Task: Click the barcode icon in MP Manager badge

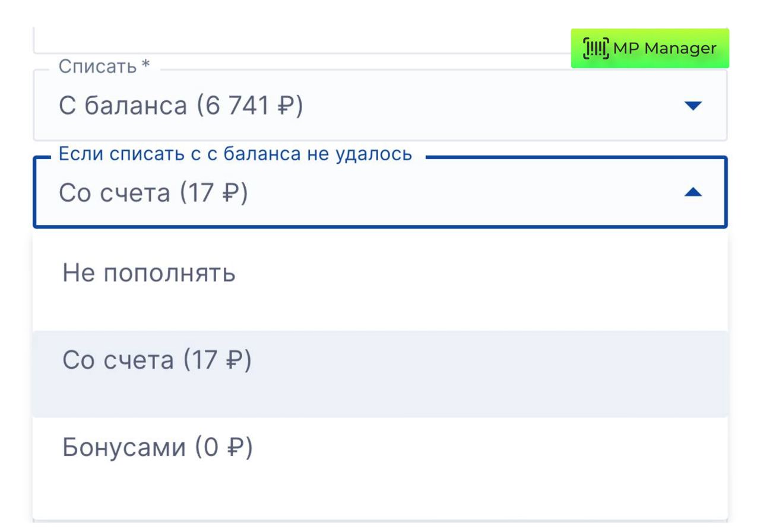Action: 596,48
